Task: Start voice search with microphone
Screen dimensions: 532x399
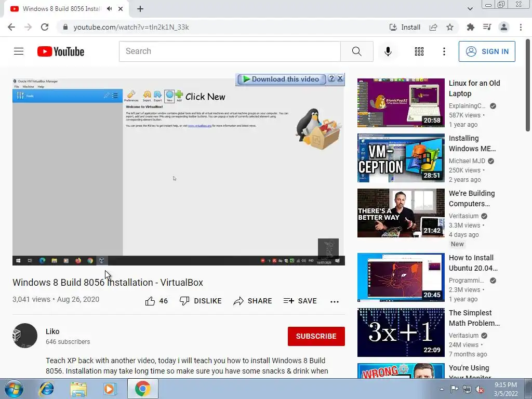Action: click(388, 51)
